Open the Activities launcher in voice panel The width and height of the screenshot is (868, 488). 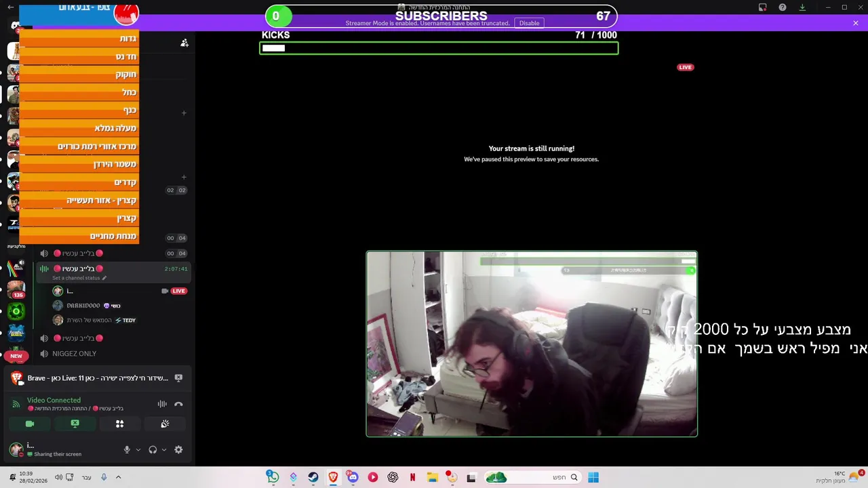(119, 424)
